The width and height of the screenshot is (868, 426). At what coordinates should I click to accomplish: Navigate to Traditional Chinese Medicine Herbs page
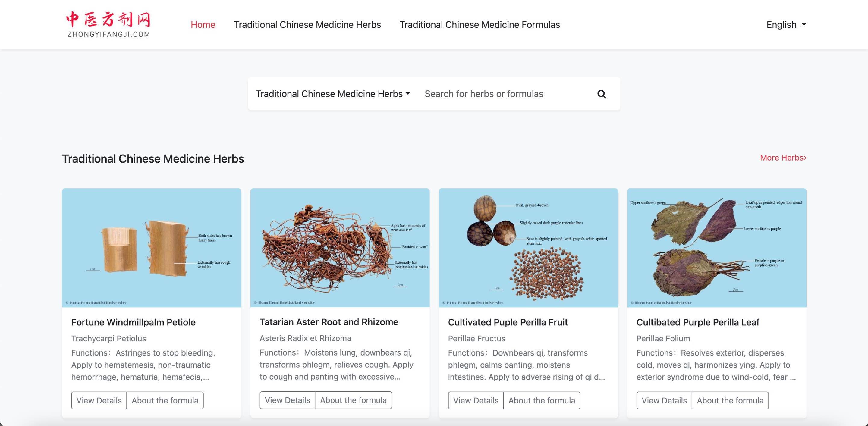pyautogui.click(x=308, y=24)
